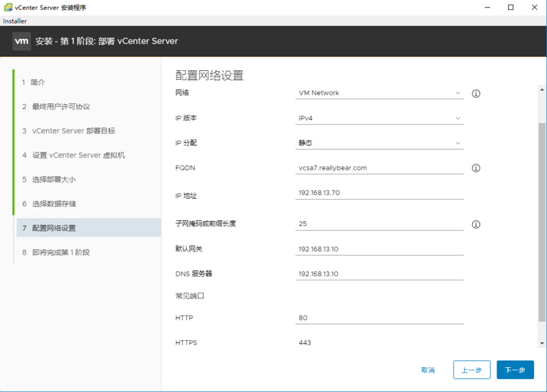Click the 常见端口 section label
This screenshot has width=547, height=392.
pyautogui.click(x=190, y=296)
